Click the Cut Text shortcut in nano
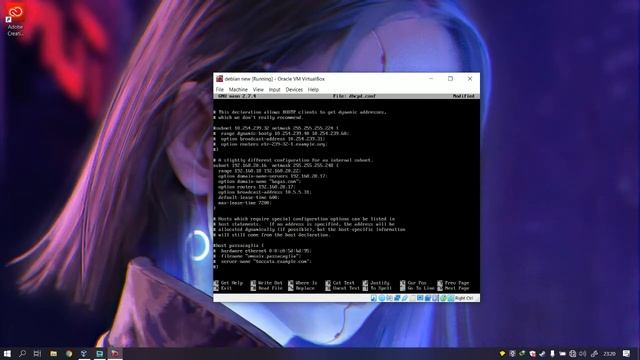 coord(340,283)
